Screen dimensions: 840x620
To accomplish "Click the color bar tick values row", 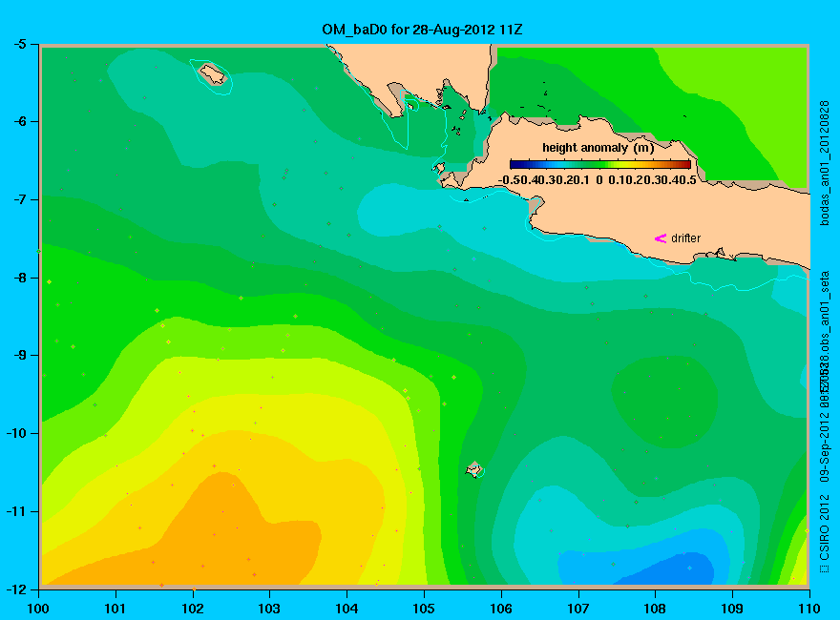I will pyautogui.click(x=598, y=180).
